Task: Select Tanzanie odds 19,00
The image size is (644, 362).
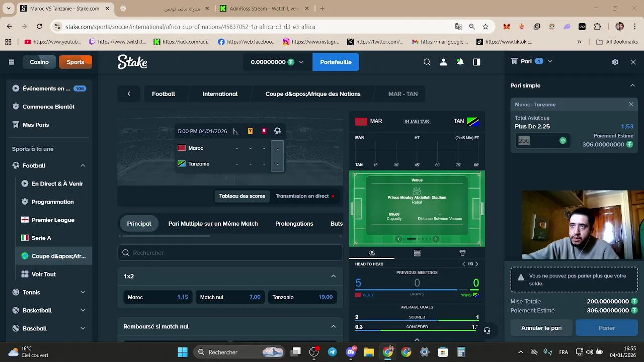Action: [x=302, y=297]
